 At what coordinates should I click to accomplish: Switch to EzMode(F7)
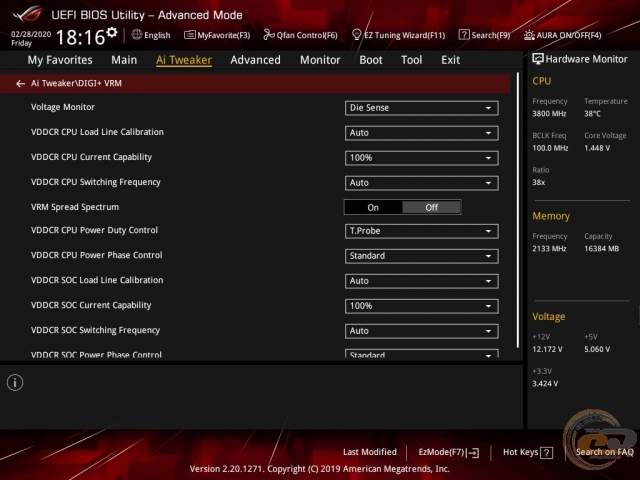449,453
